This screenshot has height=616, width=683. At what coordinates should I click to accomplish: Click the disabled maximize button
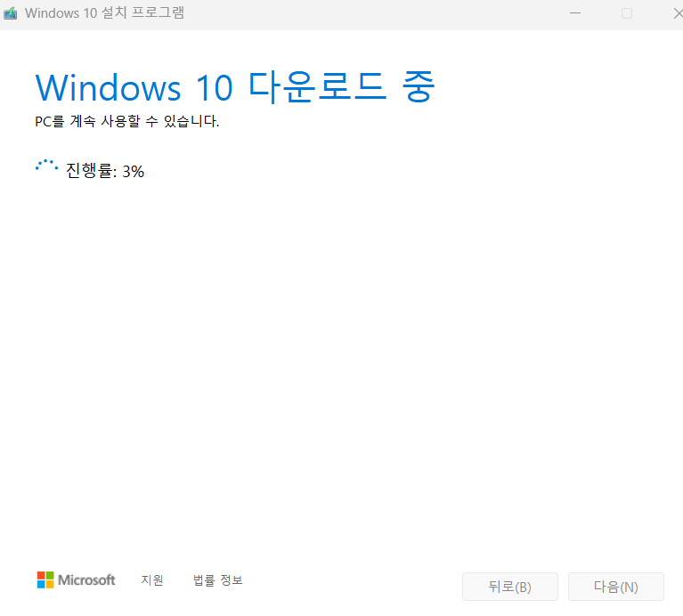coord(626,13)
